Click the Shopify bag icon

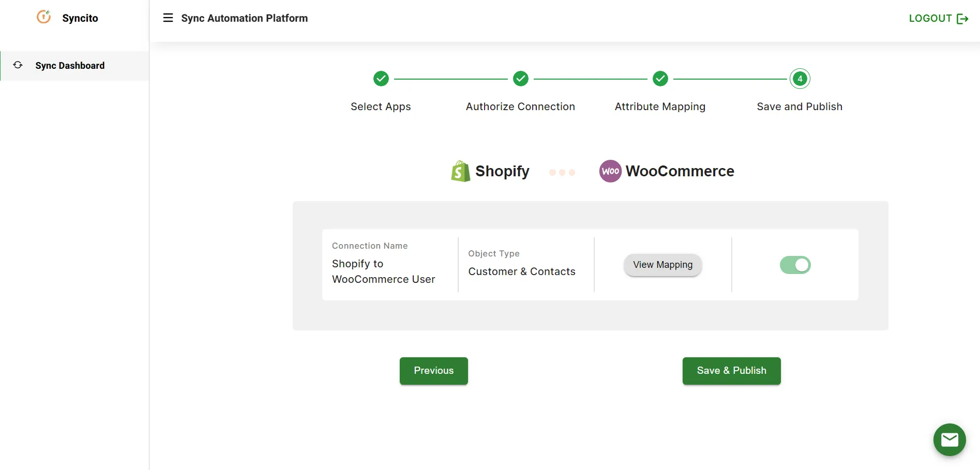(460, 171)
